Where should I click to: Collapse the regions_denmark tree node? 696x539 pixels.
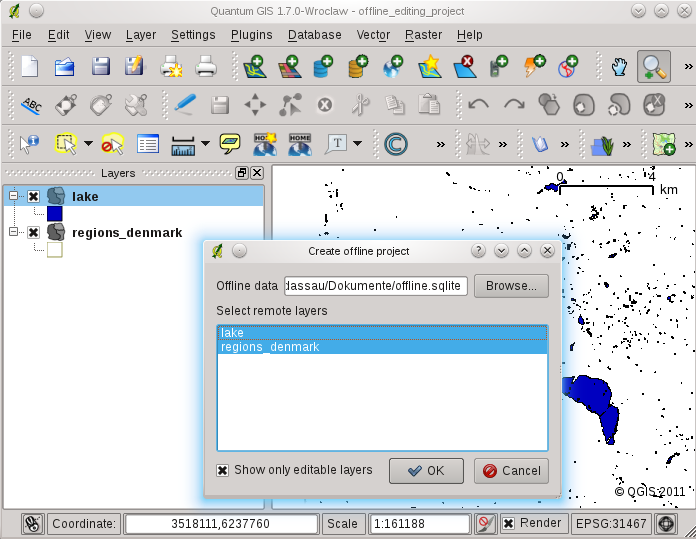pos(13,231)
